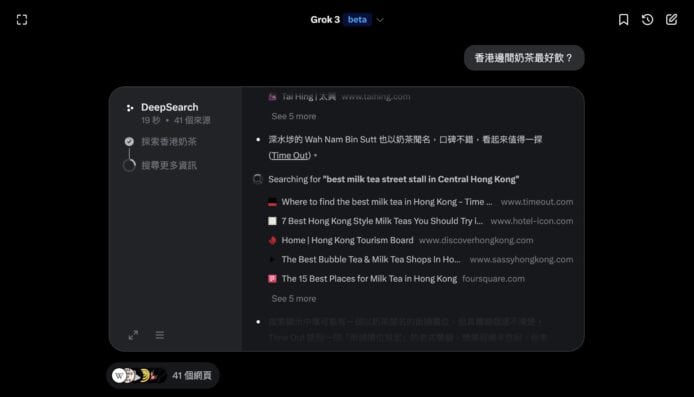
Task: Open 7 Best Hong Kong Style Milk Teas result
Action: pyautogui.click(x=382, y=221)
